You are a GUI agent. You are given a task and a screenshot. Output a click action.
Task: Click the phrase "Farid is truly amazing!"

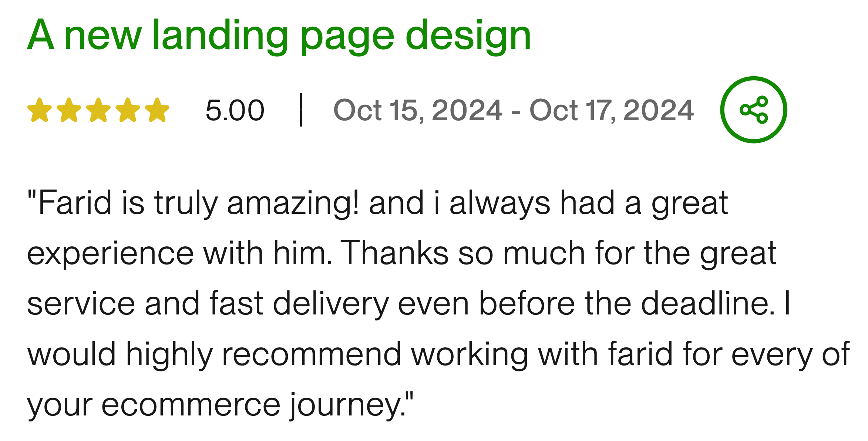click(192, 203)
